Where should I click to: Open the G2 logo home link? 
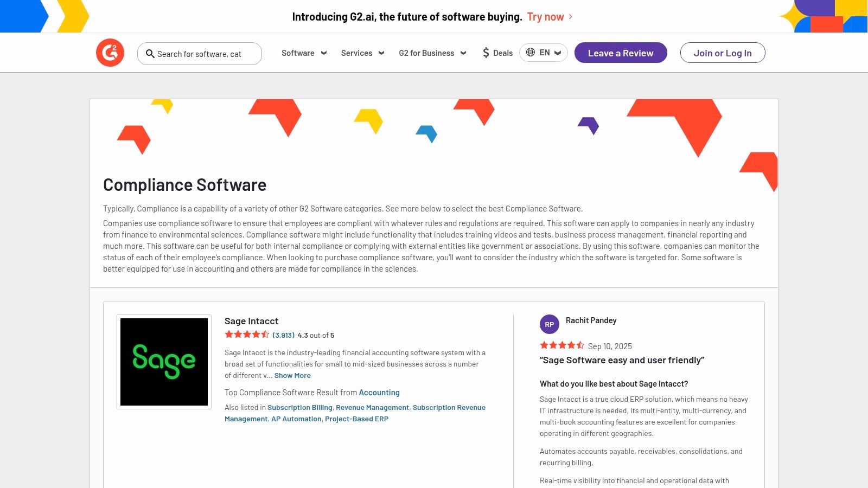coord(110,53)
